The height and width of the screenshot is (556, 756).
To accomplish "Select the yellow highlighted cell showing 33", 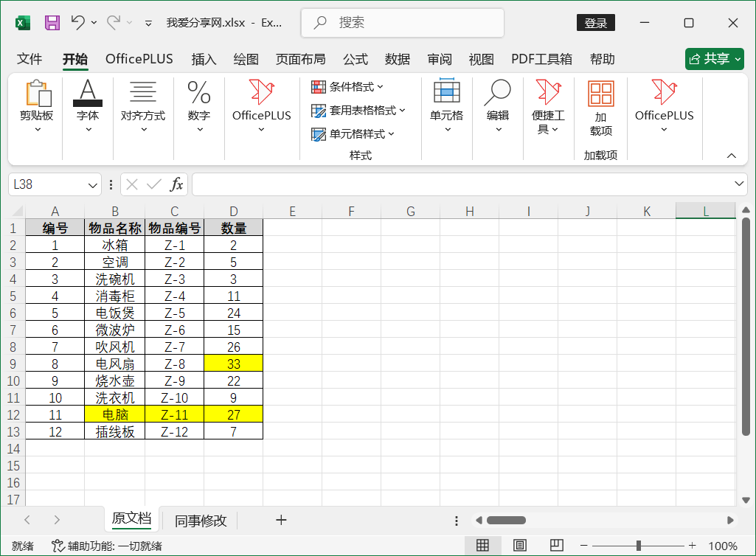I will point(233,363).
